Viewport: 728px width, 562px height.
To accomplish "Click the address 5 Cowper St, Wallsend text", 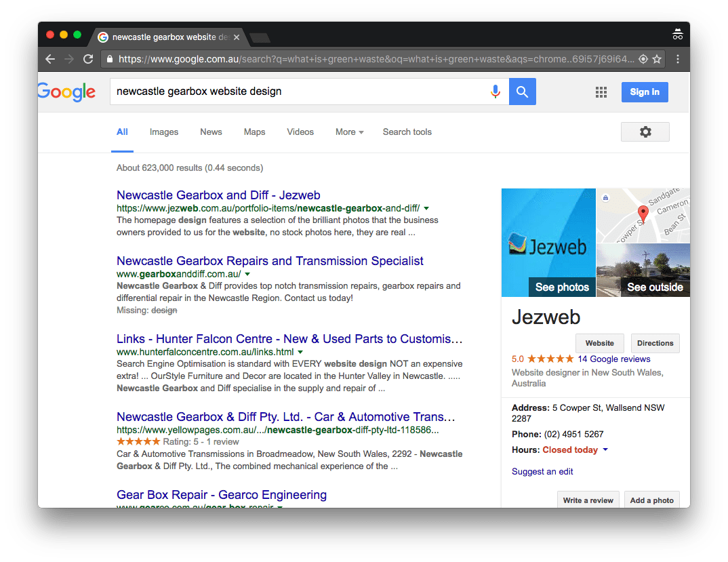I will (588, 413).
